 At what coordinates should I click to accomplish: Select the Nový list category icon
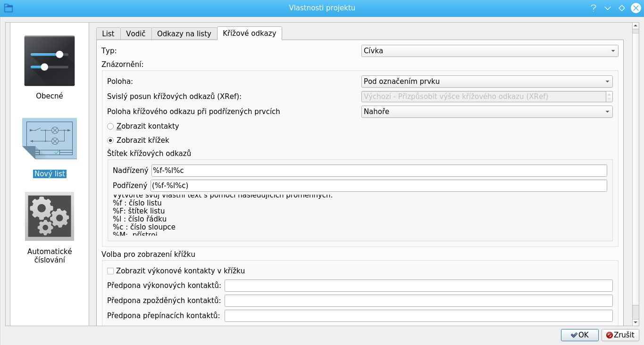[50, 139]
